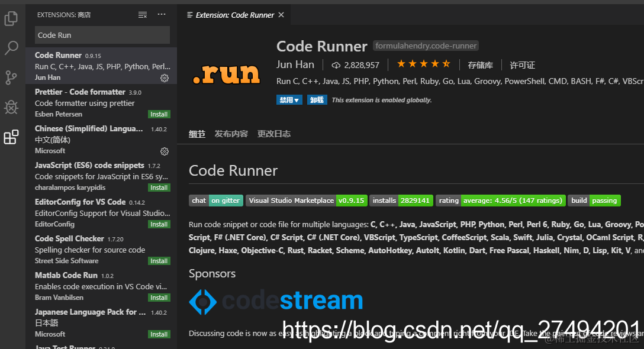
Task: Click the codestream sponsor logo
Action: click(x=276, y=301)
